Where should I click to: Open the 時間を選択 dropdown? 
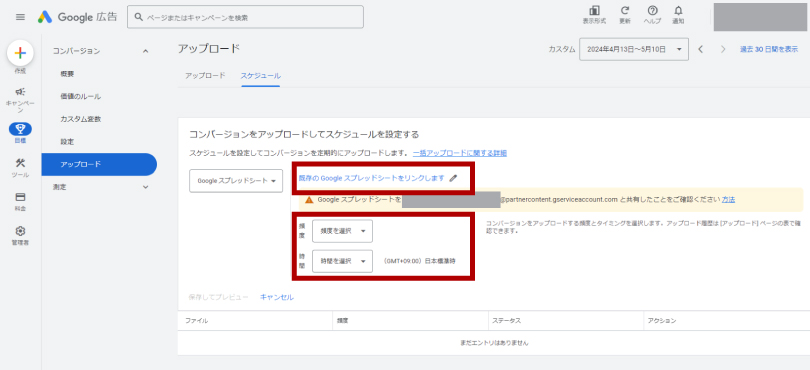click(x=342, y=261)
